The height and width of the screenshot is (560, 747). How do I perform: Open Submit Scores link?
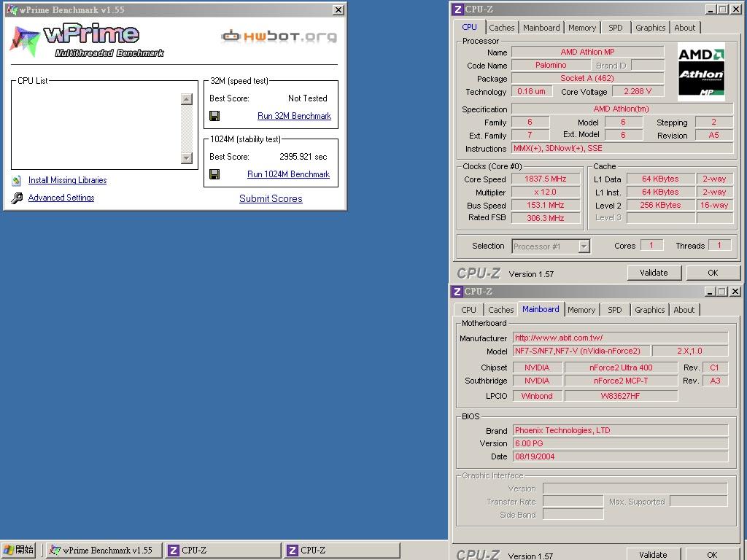coord(271,198)
